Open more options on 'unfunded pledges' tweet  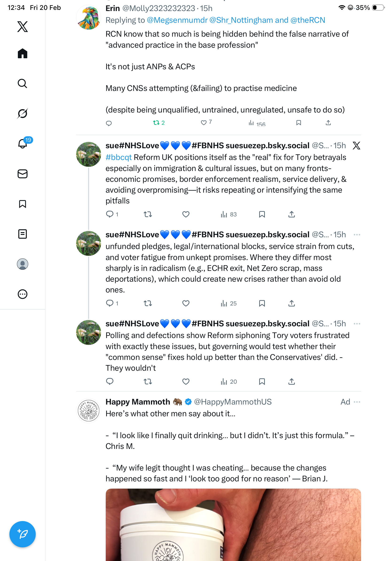357,234
